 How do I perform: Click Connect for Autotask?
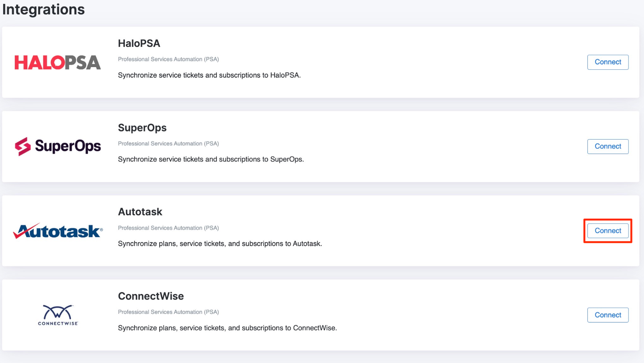pyautogui.click(x=608, y=230)
